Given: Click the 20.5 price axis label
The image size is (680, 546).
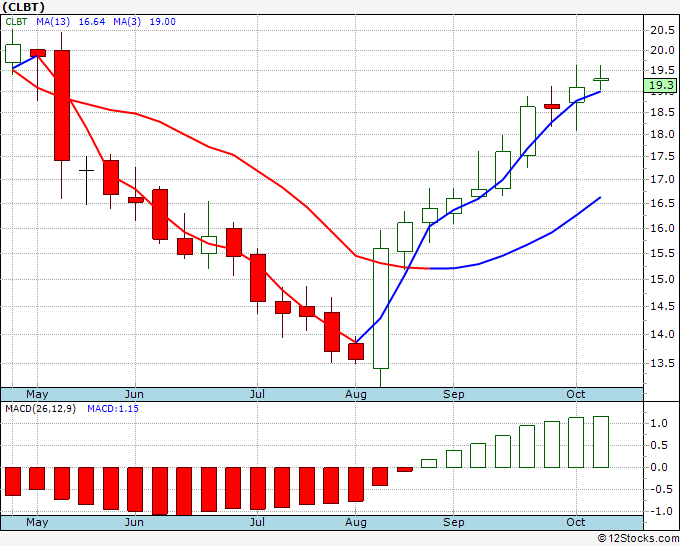Looking at the screenshot, I should point(662,30).
